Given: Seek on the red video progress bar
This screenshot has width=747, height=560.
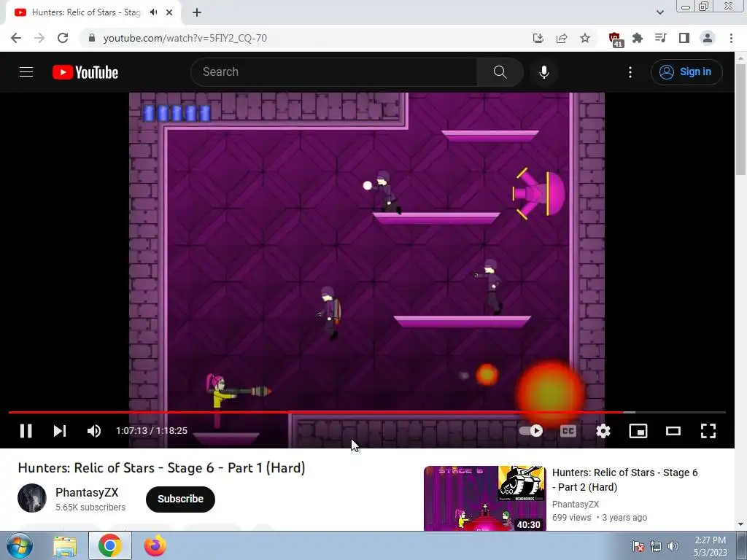Looking at the screenshot, I should pos(367,413).
